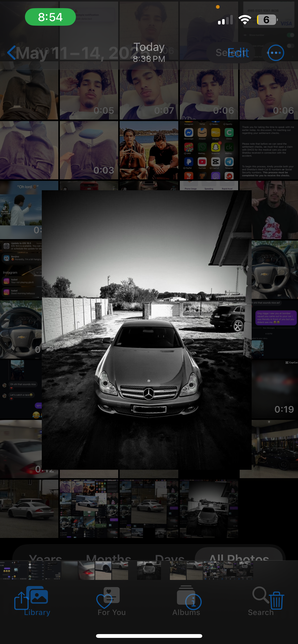Delete the photo using the trash icon
298x644 pixels.
[x=276, y=601]
